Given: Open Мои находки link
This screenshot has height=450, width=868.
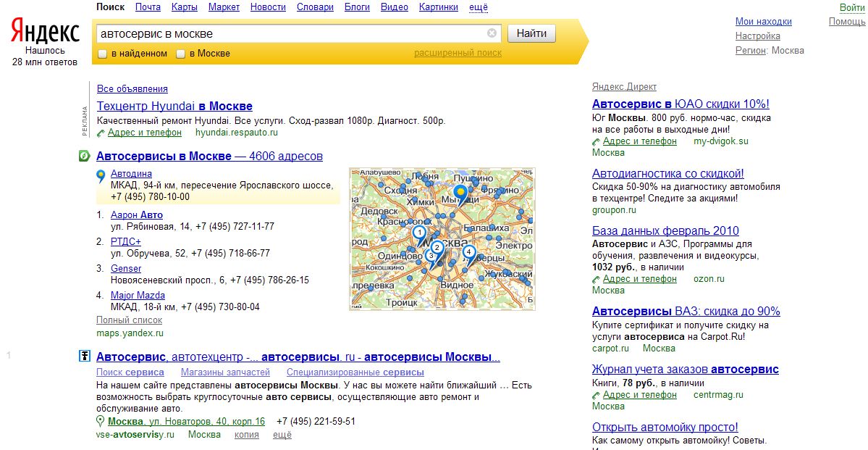Looking at the screenshot, I should 763,22.
